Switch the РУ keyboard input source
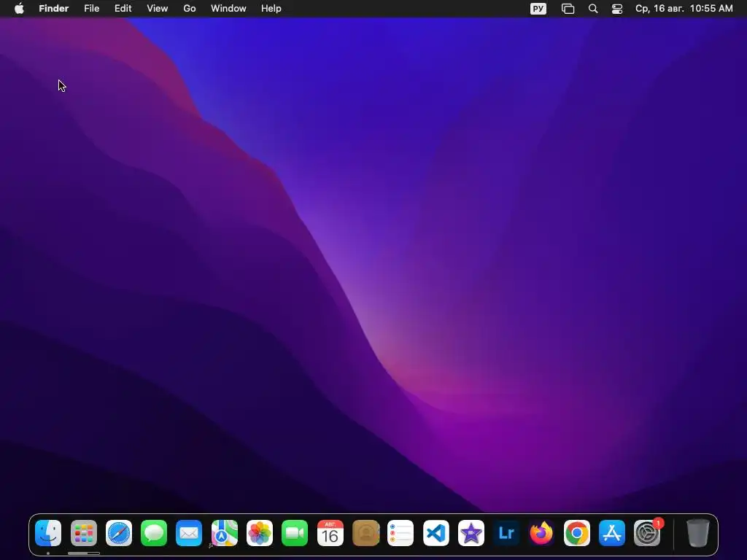The height and width of the screenshot is (560, 747). (x=538, y=9)
